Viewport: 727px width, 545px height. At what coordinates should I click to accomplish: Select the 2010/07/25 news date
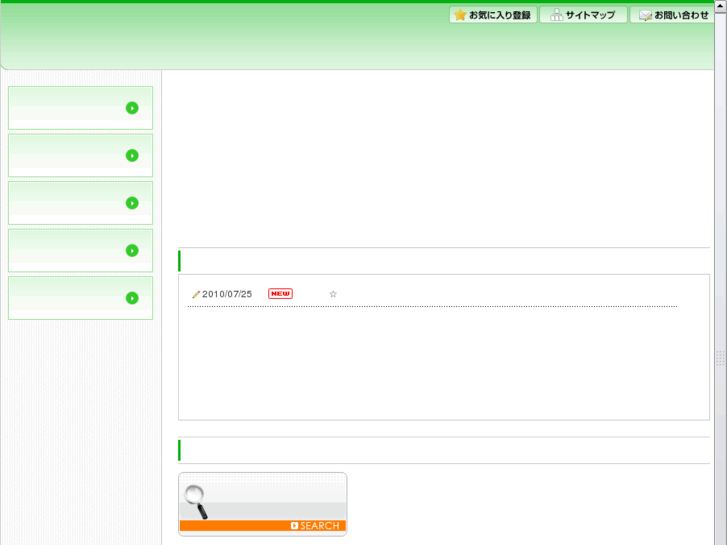227,294
